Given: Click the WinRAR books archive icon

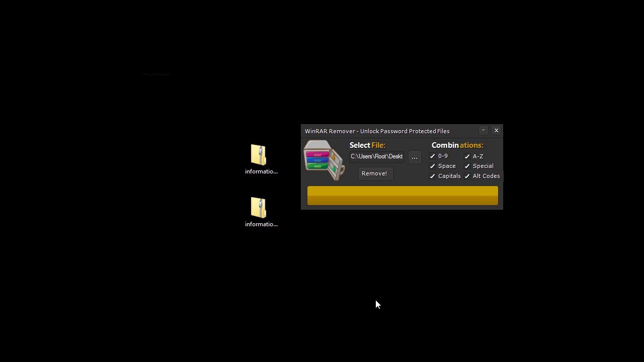Looking at the screenshot, I should 324,160.
